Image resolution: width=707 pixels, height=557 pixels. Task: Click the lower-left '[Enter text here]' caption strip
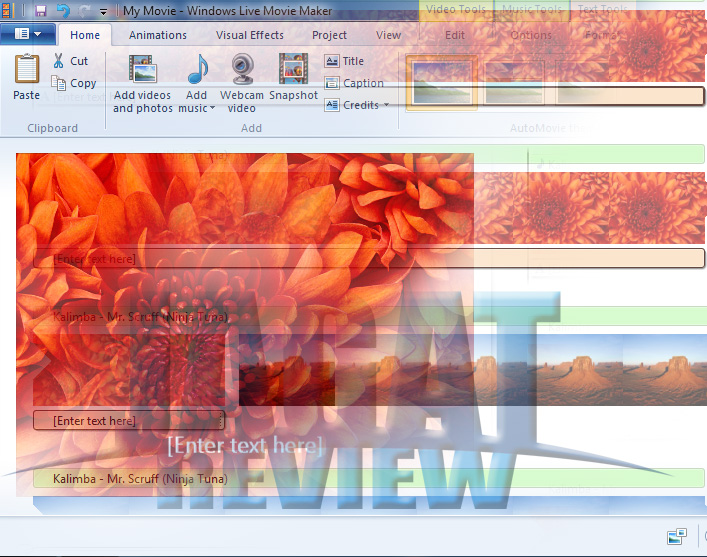pos(129,421)
